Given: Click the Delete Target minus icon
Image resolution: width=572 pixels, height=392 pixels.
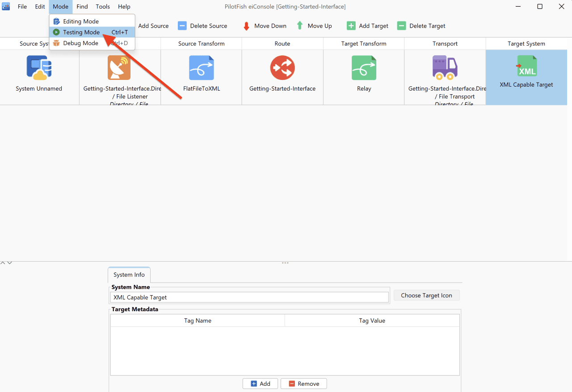Looking at the screenshot, I should pyautogui.click(x=402, y=26).
